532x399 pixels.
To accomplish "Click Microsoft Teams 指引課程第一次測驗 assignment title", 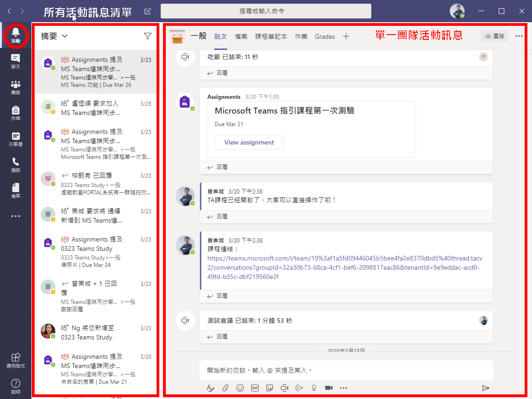I will 284,111.
